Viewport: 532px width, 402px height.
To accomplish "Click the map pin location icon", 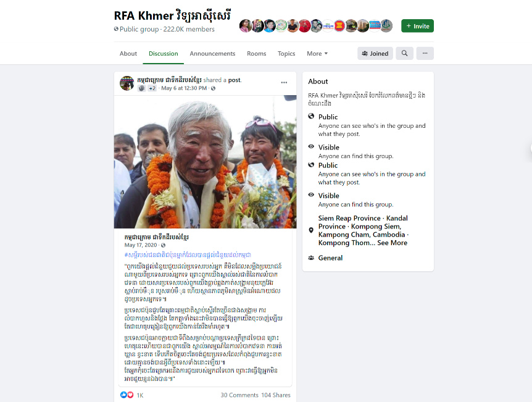I will [x=311, y=230].
